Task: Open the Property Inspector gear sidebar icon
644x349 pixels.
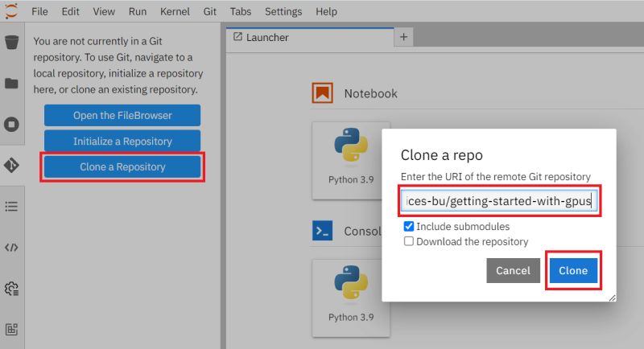Action: [11, 289]
